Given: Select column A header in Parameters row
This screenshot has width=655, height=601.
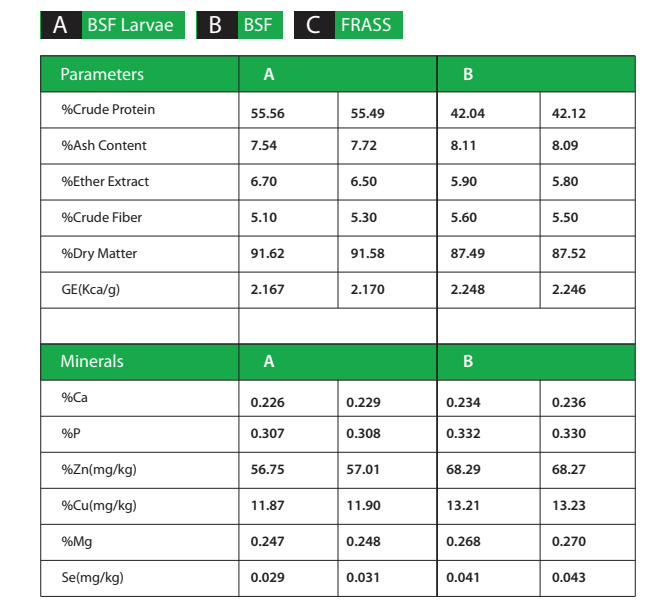Looking at the screenshot, I should 269,75.
